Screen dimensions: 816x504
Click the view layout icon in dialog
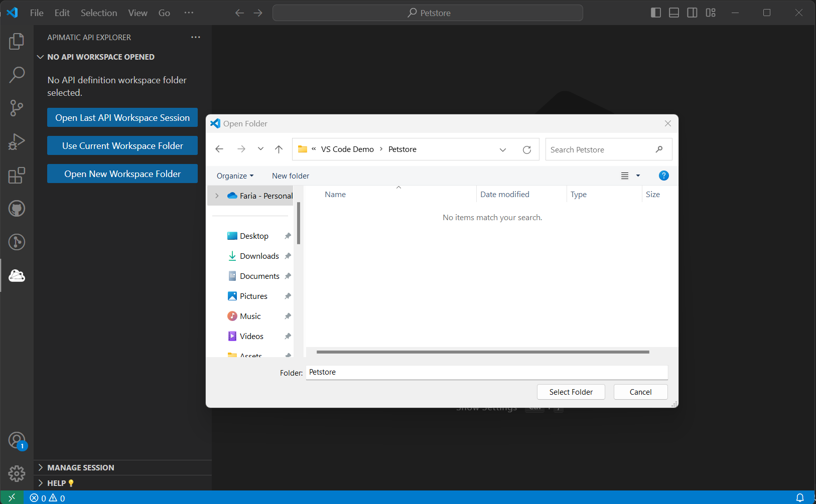[625, 176]
